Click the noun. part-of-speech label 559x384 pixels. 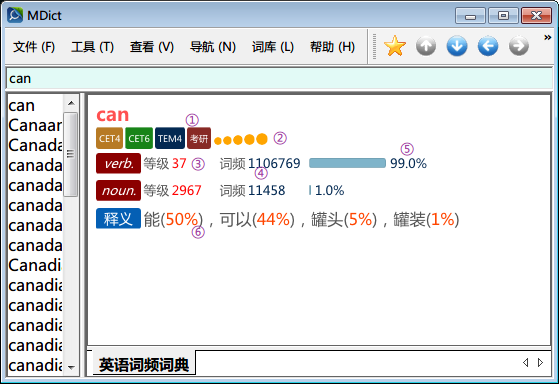point(118,191)
